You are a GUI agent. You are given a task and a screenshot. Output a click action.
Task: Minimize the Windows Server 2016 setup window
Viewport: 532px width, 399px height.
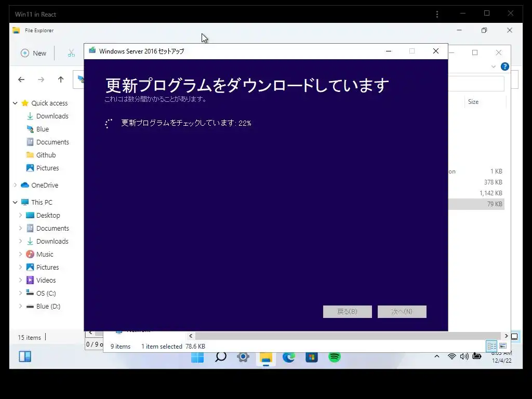(389, 51)
